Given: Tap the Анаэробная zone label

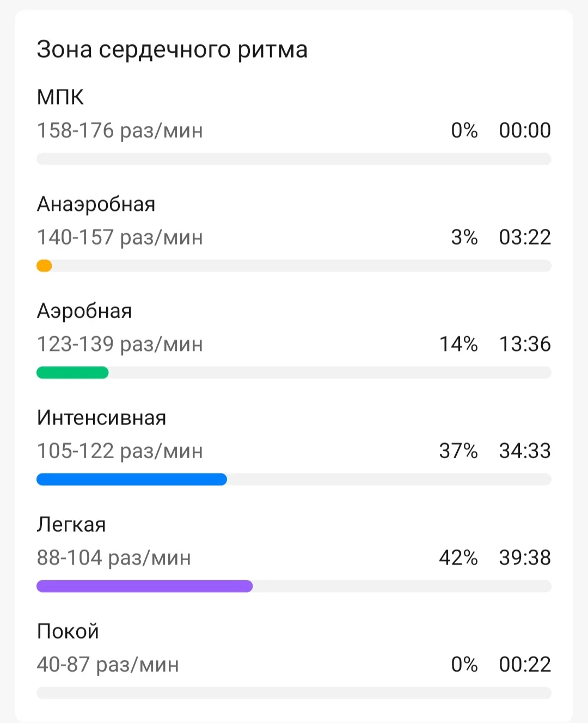Looking at the screenshot, I should tap(96, 204).
